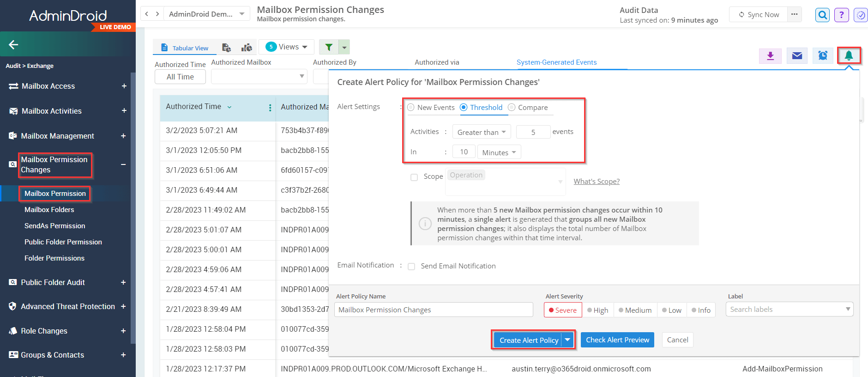Open SendAs Permission sidebar item

click(x=54, y=226)
